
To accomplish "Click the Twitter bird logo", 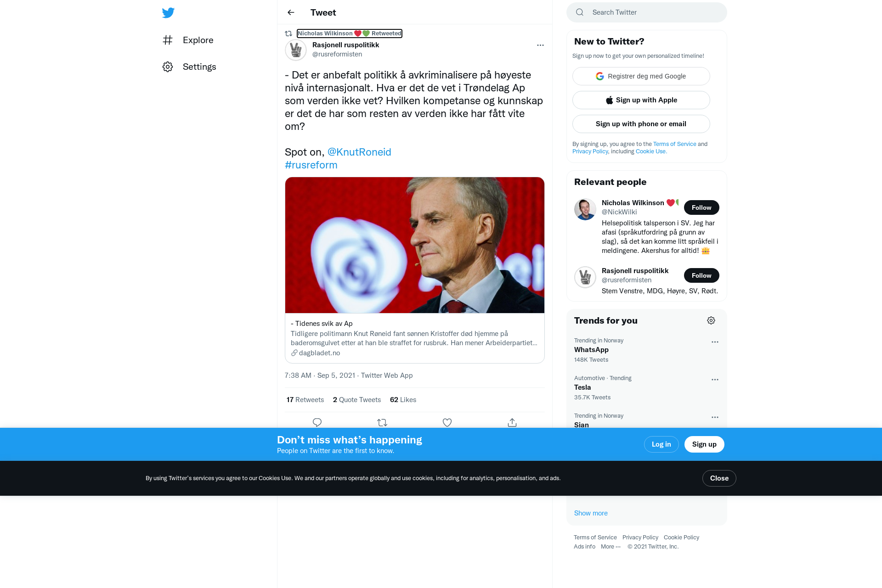I will pos(168,13).
